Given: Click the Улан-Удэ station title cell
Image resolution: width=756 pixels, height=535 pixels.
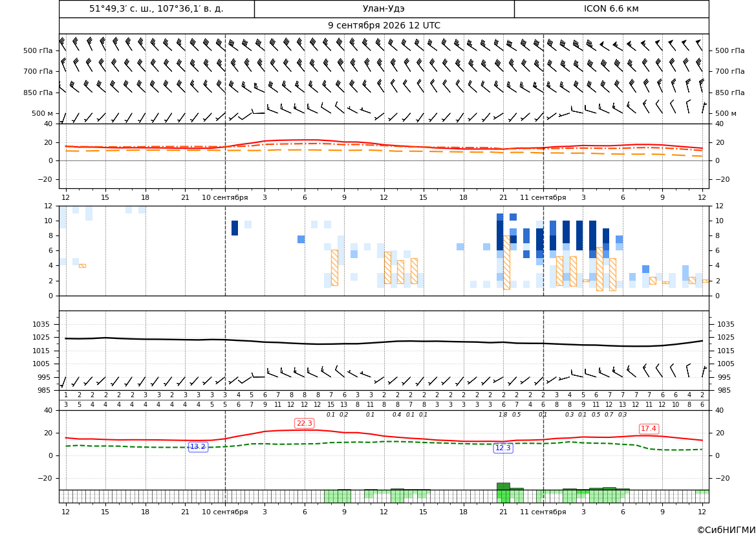Looking at the screenshot, I should click(384, 8).
